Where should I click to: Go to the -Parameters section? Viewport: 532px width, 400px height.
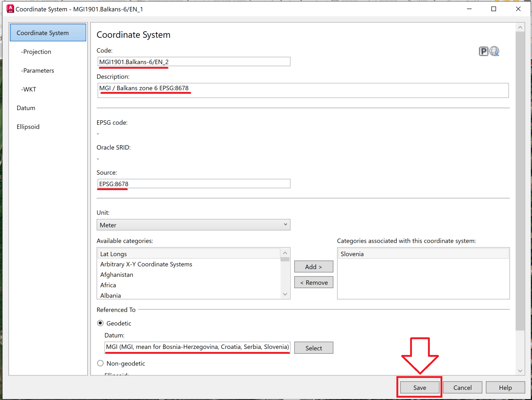pyautogui.click(x=38, y=70)
